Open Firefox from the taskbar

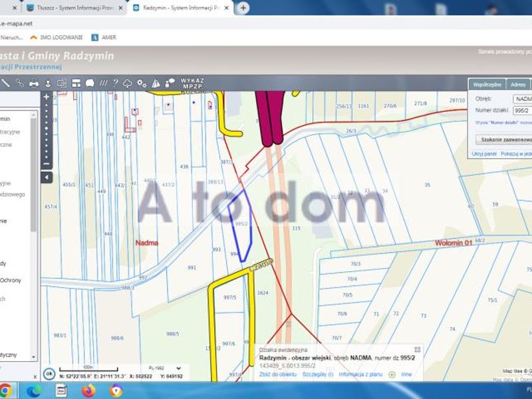point(89,391)
